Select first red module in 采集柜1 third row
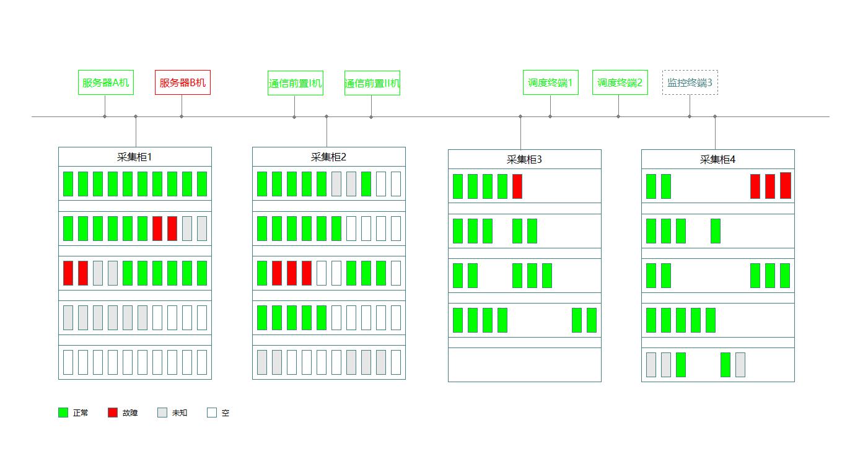 (68, 273)
